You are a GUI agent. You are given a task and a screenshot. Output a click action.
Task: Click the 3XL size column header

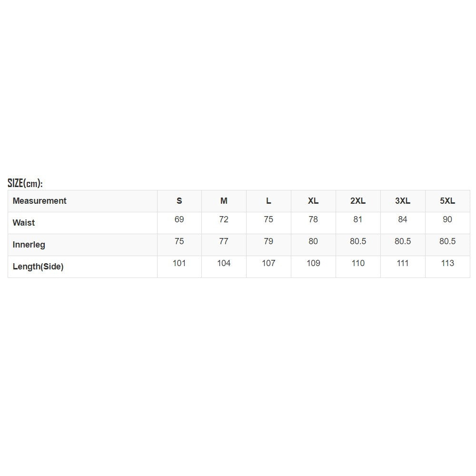point(403,201)
